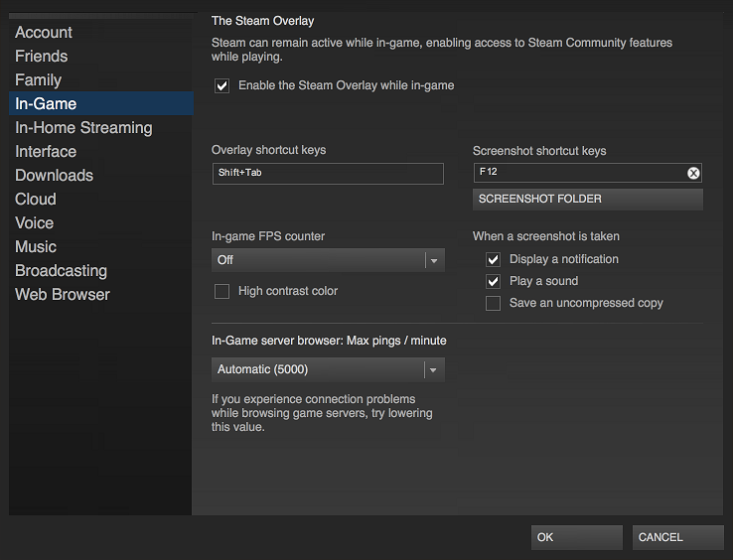This screenshot has height=560, width=733.
Task: Clear the F12 screenshot shortcut key
Action: point(693,173)
